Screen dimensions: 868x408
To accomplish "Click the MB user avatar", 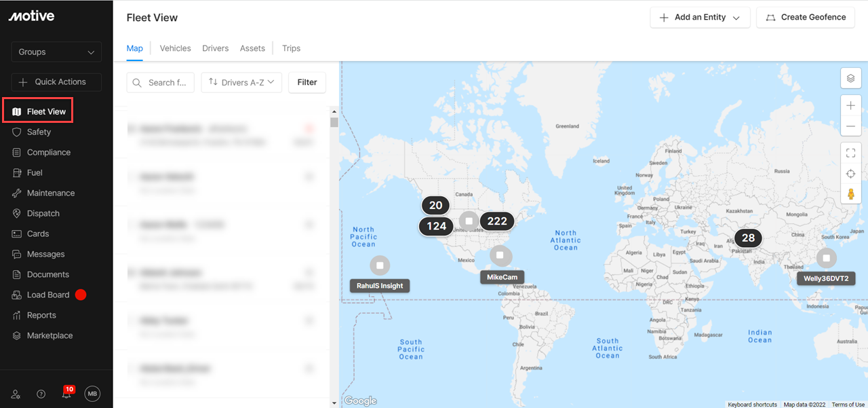I will tap(92, 394).
